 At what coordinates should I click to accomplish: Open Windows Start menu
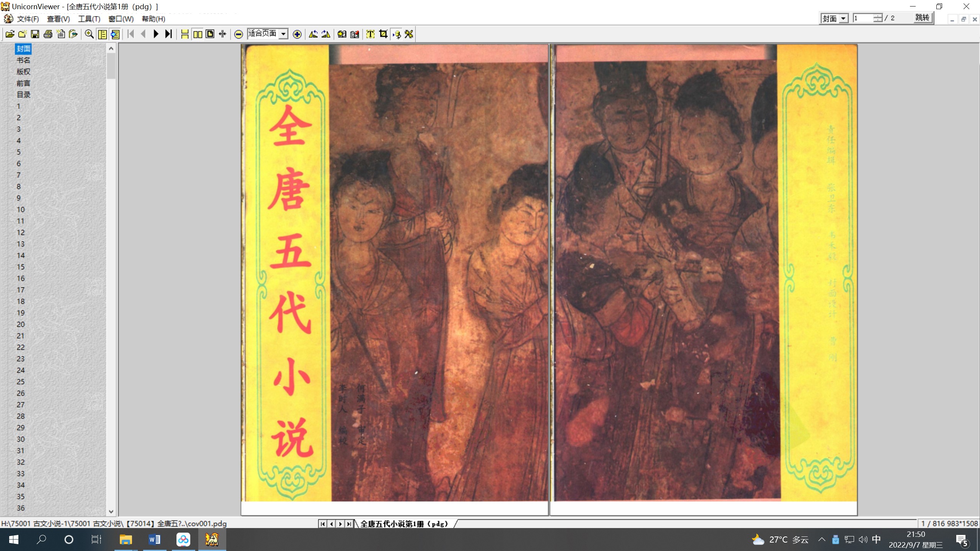tap(13, 540)
